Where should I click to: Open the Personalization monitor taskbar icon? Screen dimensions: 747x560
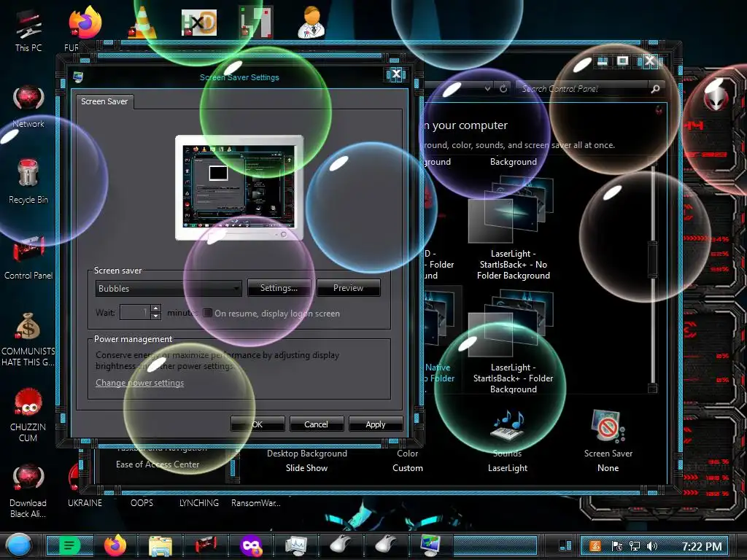click(430, 545)
